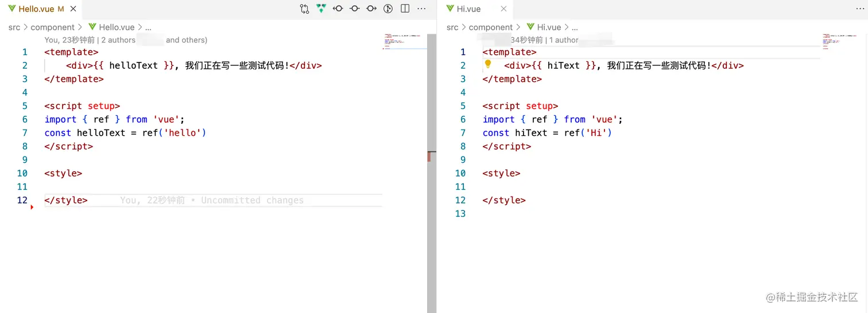Viewport: 868px width, 313px height.
Task: Click line number 12 in Hello.vue gutter
Action: pos(22,200)
